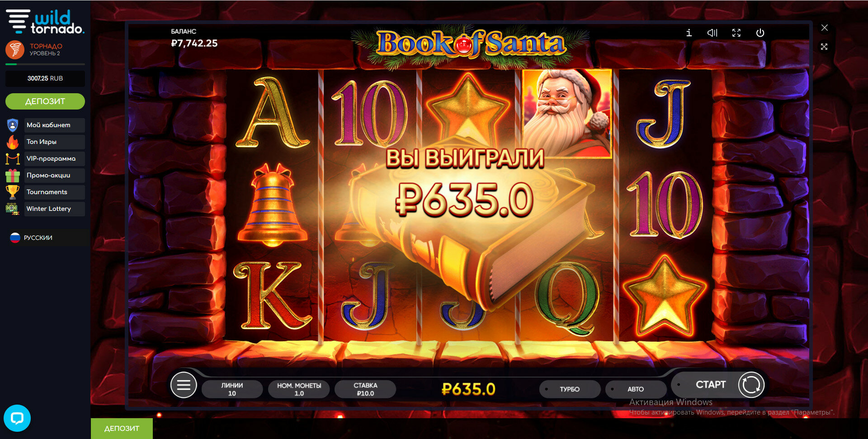Click the Wild Tornado hamburger logo
This screenshot has width=868, height=439.
(18, 21)
